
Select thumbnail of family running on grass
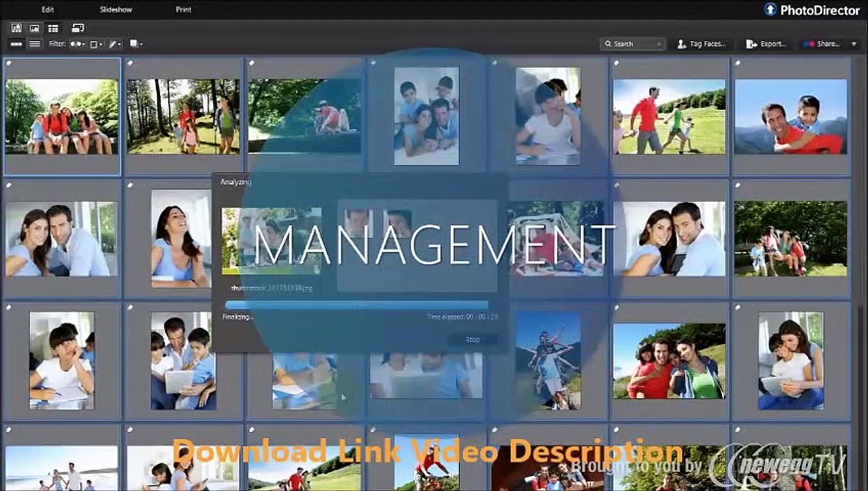pyautogui.click(x=669, y=116)
